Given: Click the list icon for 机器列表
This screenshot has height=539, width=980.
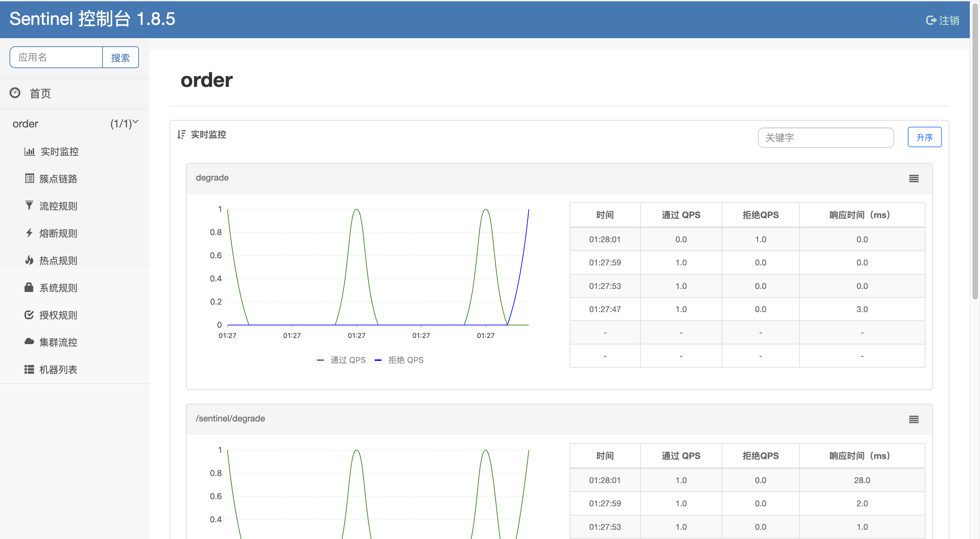Looking at the screenshot, I should [x=29, y=369].
